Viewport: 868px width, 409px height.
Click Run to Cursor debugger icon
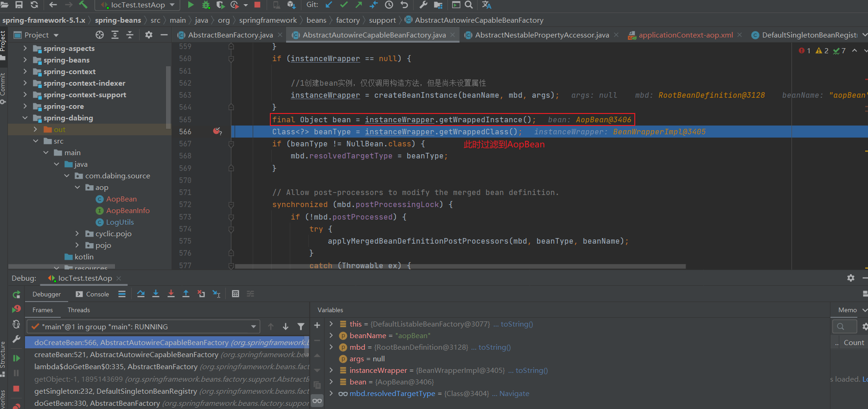click(217, 294)
